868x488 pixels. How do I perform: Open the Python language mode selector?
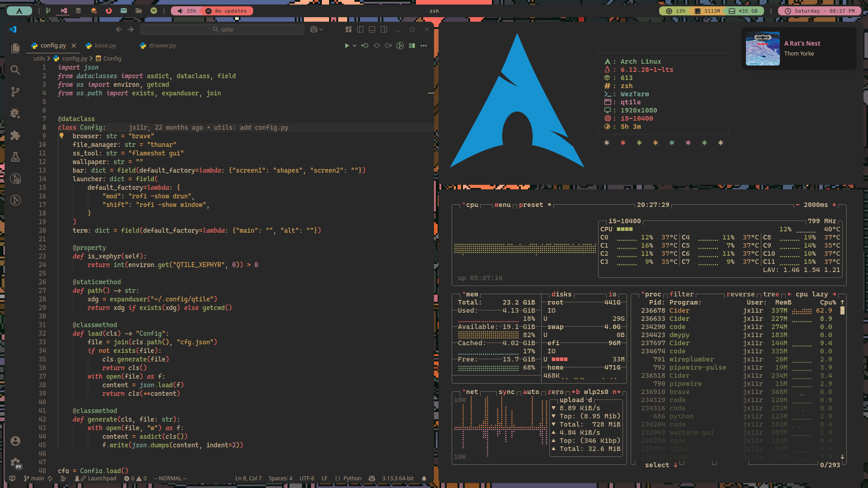click(348, 479)
